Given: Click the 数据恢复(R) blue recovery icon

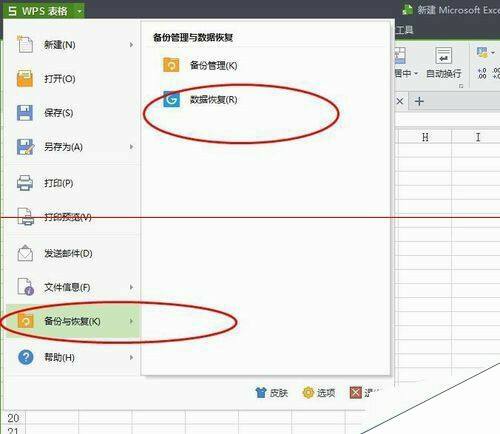Looking at the screenshot, I should point(171,99).
